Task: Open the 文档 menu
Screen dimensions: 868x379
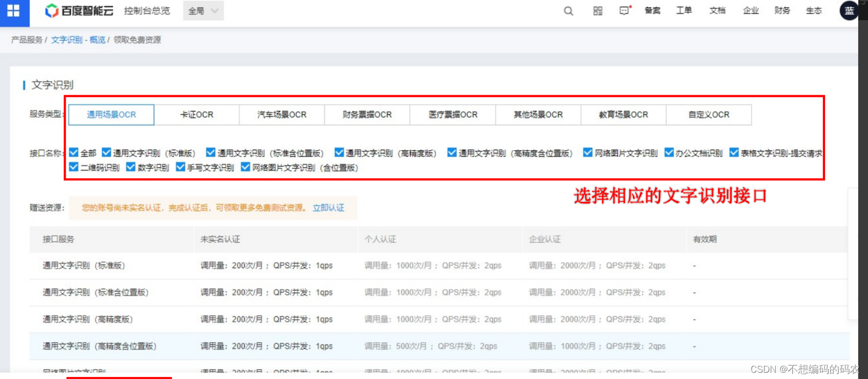Action: coord(717,11)
